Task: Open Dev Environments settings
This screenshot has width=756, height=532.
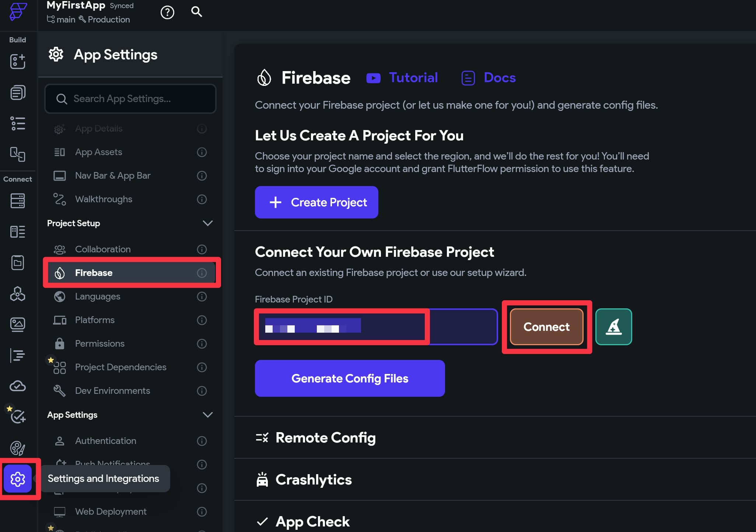Action: [130, 391]
